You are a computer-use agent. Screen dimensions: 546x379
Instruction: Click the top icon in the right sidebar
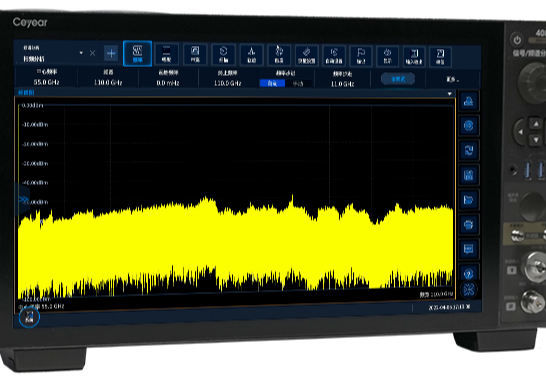[x=468, y=101]
